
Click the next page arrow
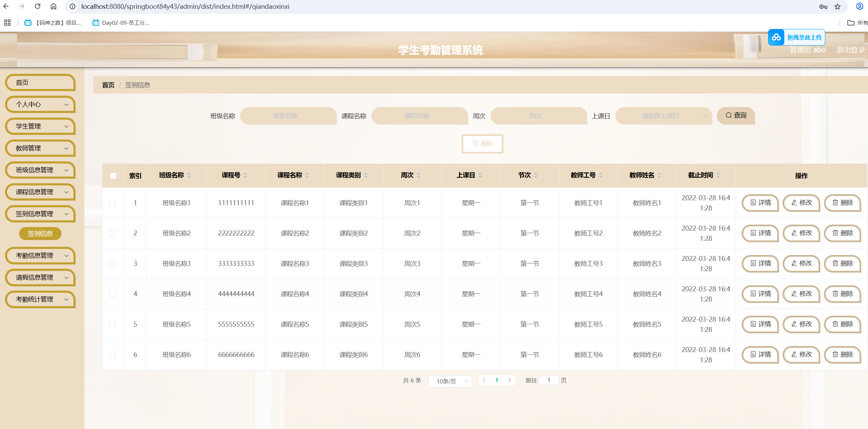coord(510,380)
